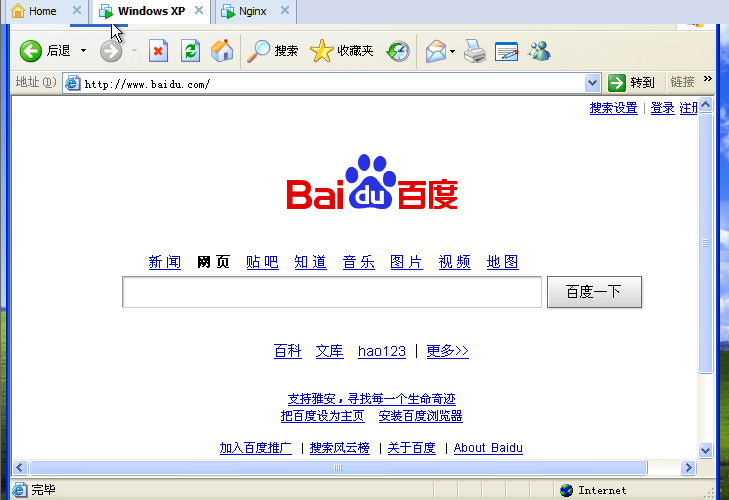Image resolution: width=729 pixels, height=500 pixels.
Task: Stop page loading with red X icon
Action: [158, 51]
